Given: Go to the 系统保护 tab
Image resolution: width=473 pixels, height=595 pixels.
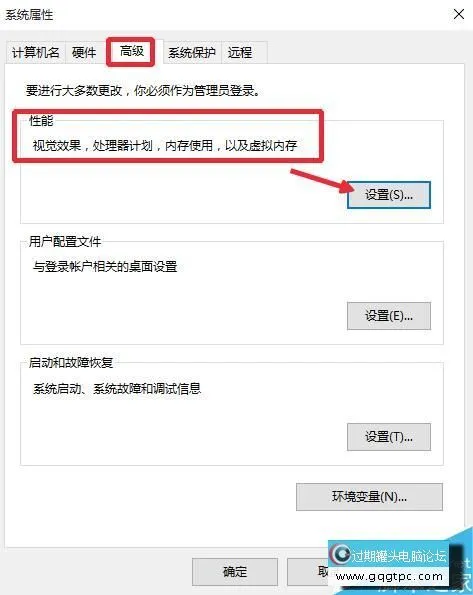Looking at the screenshot, I should click(192, 52).
